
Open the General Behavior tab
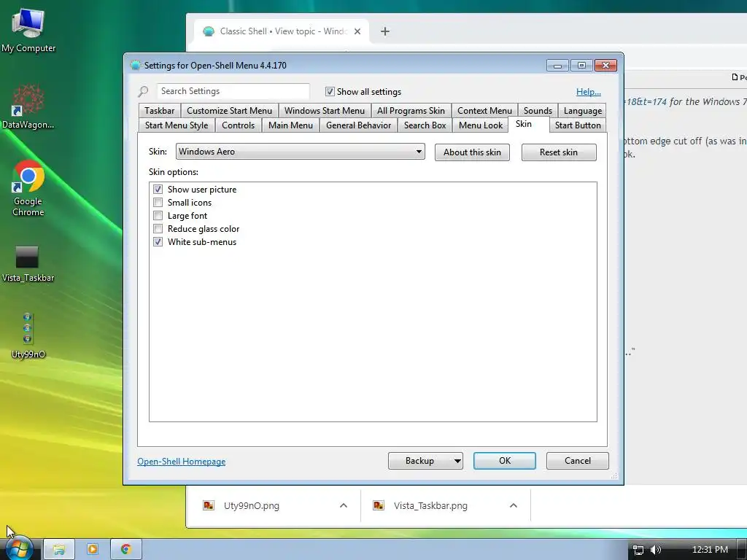pyautogui.click(x=359, y=125)
